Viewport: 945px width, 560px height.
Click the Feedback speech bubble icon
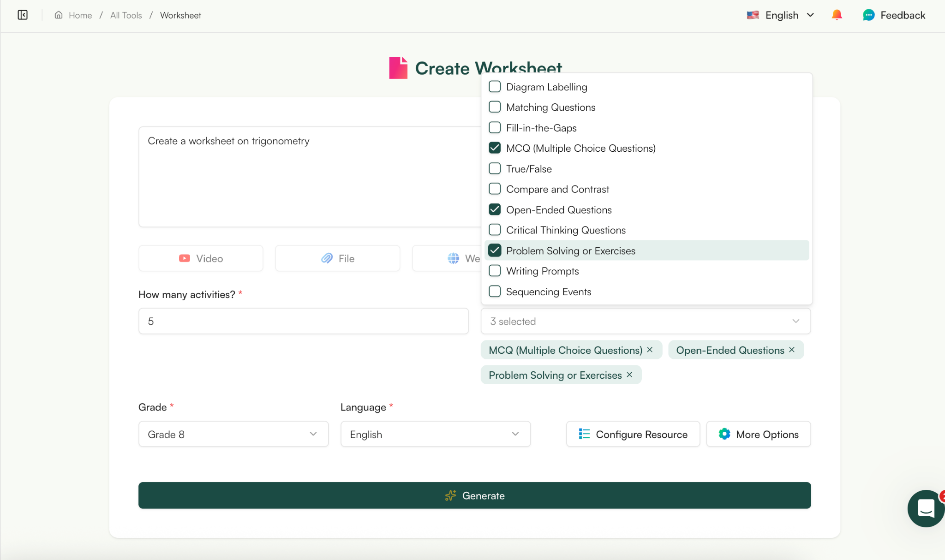869,15
